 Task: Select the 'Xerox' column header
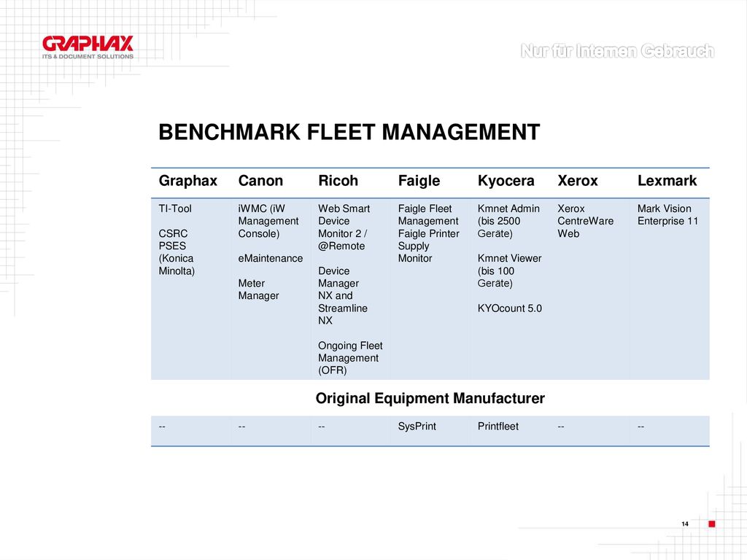[578, 181]
